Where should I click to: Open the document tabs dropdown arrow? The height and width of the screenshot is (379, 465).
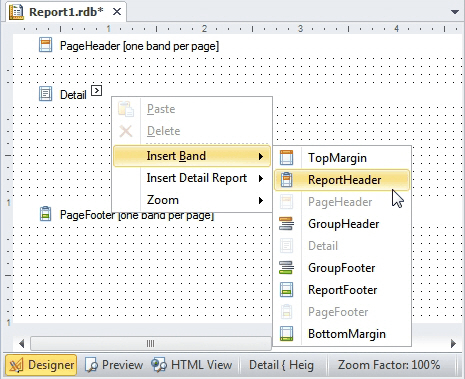pyautogui.click(x=455, y=12)
